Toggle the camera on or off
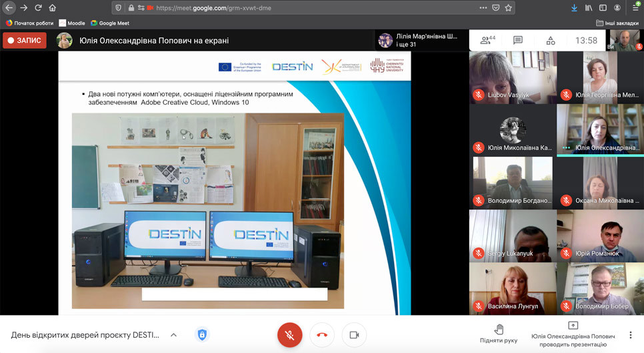This screenshot has width=644, height=353. pyautogui.click(x=354, y=335)
